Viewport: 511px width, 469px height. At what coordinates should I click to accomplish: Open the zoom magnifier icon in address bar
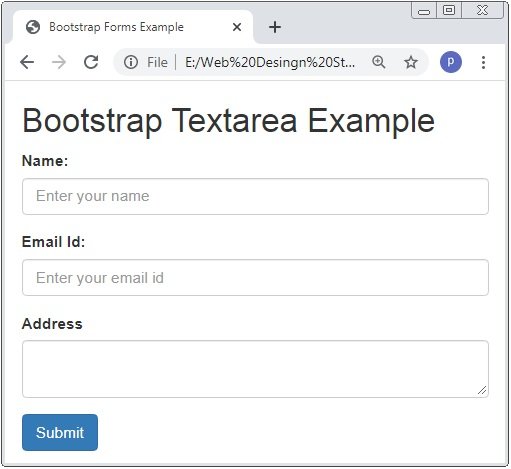click(x=379, y=62)
